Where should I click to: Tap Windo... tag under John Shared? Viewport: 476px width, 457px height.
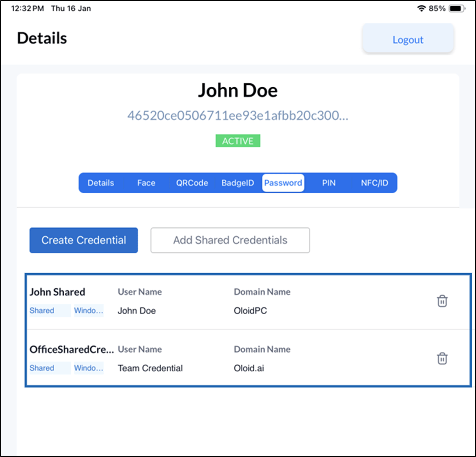(89, 311)
